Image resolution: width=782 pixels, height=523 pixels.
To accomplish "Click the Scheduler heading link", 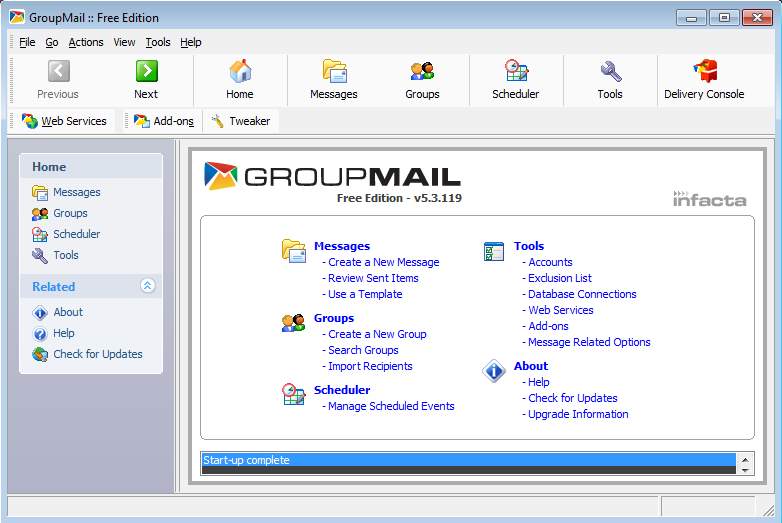I will coord(342,390).
